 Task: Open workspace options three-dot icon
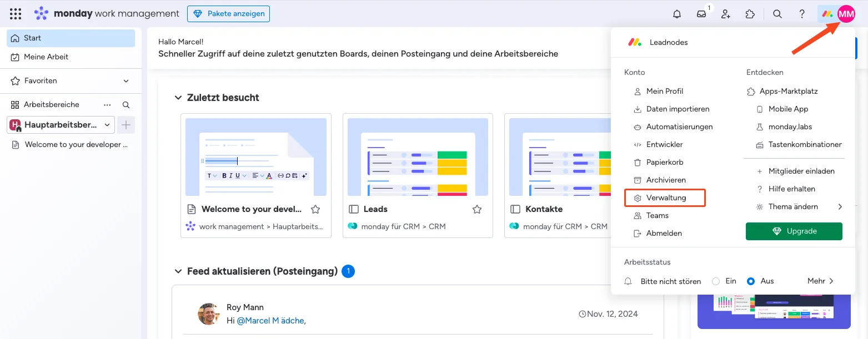click(x=107, y=105)
